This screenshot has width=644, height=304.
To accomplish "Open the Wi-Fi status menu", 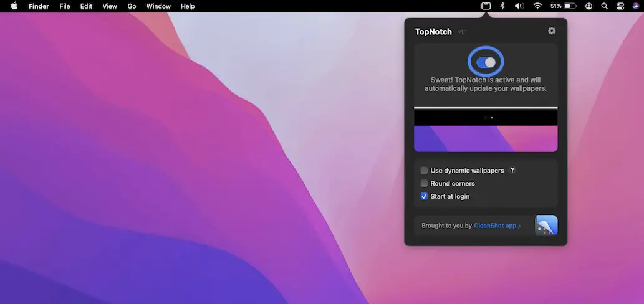I will [537, 6].
